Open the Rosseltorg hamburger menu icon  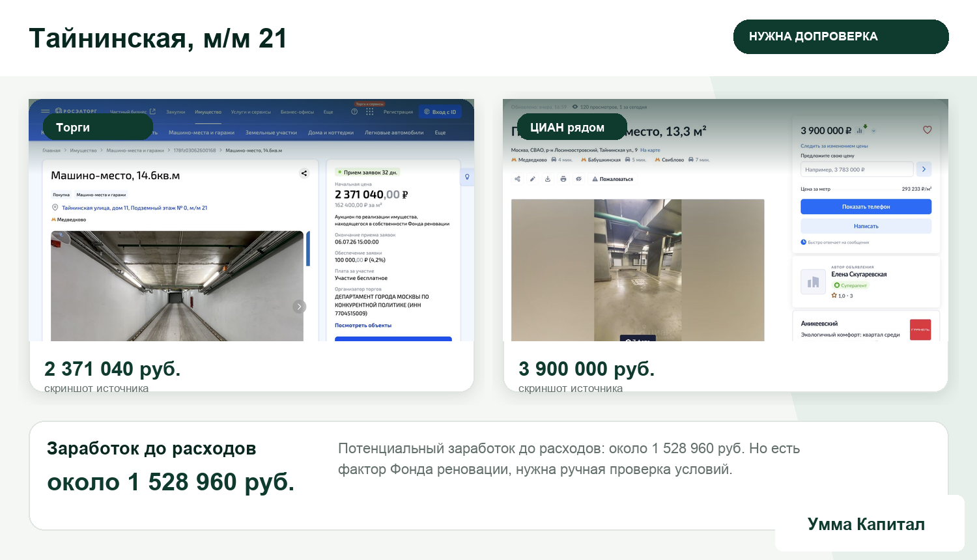tap(45, 111)
